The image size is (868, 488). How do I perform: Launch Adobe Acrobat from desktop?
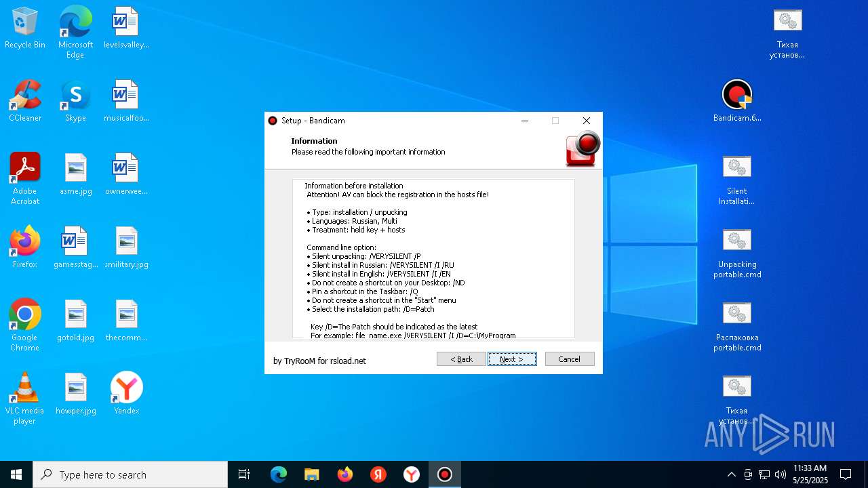click(x=25, y=179)
